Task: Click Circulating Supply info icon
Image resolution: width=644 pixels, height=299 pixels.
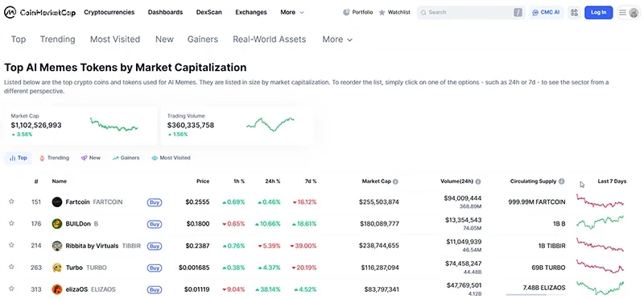Action: tap(561, 181)
